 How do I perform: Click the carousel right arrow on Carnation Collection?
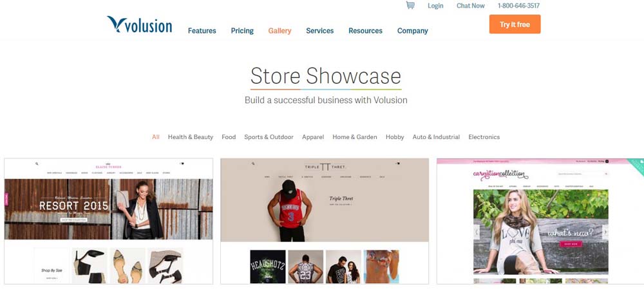605,232
